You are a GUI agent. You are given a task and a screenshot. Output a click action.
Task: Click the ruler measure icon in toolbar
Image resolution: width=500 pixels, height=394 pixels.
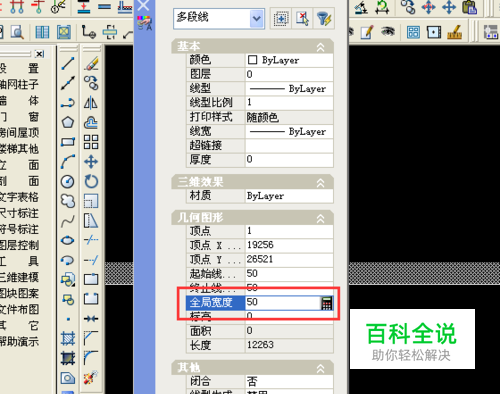click(455, 32)
